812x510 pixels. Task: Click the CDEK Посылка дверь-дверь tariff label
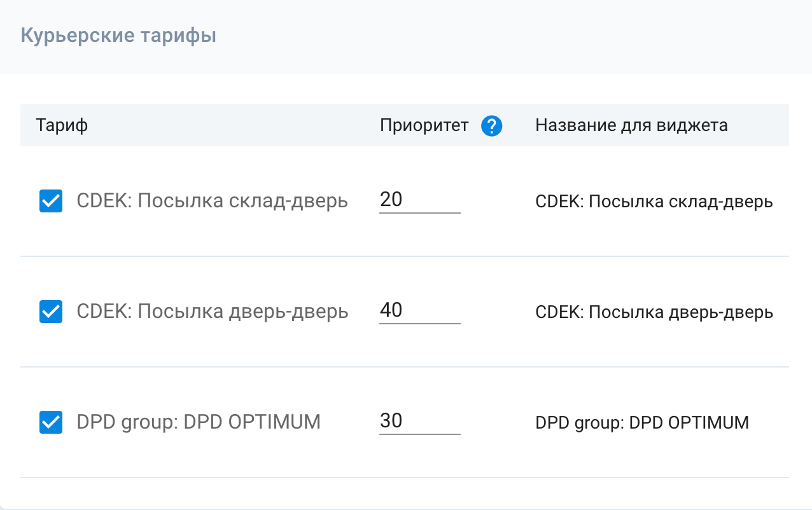[212, 312]
